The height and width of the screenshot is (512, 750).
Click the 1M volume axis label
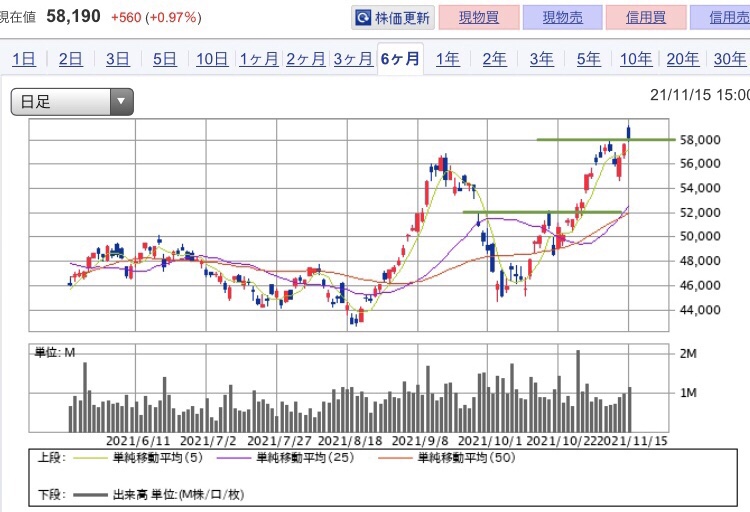point(688,393)
